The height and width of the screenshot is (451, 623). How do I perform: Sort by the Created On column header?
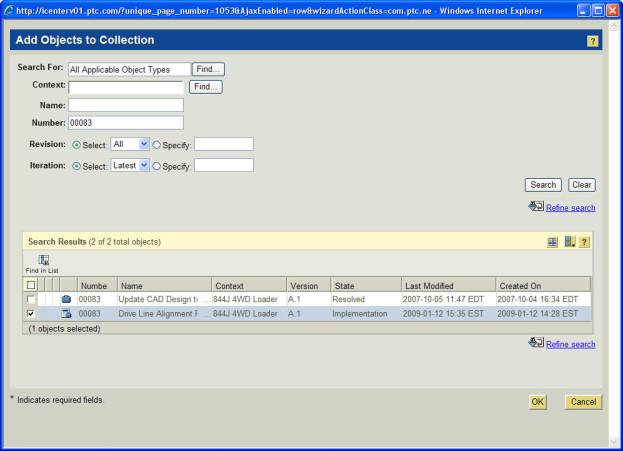pos(543,285)
